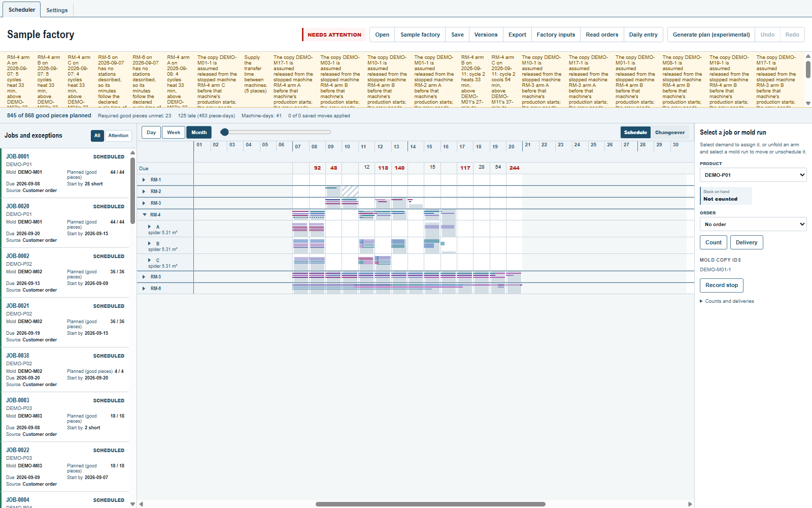Open the ORDER dropdown showing No order
This screenshot has width=812, height=508.
pos(753,224)
